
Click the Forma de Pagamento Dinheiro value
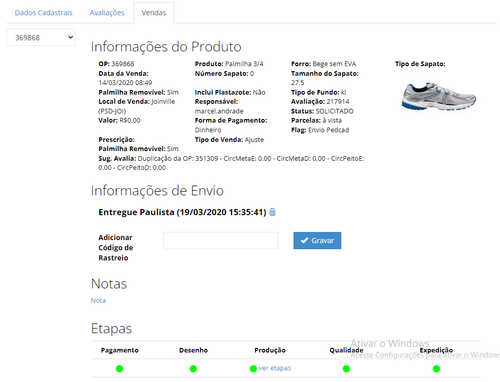tap(208, 130)
